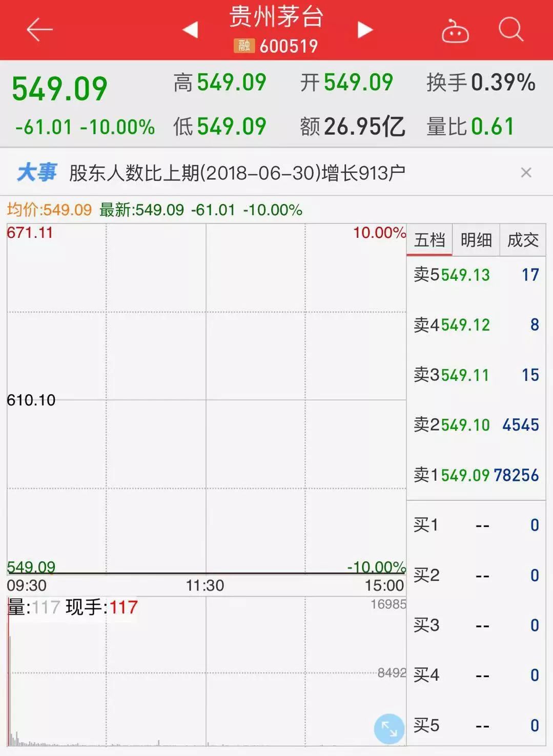The width and height of the screenshot is (553, 756).
Task: Select the 五档 tab
Action: click(x=429, y=240)
